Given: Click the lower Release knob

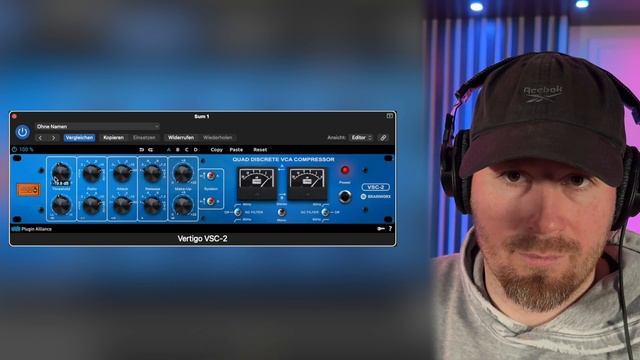Looking at the screenshot, I should (x=152, y=205).
